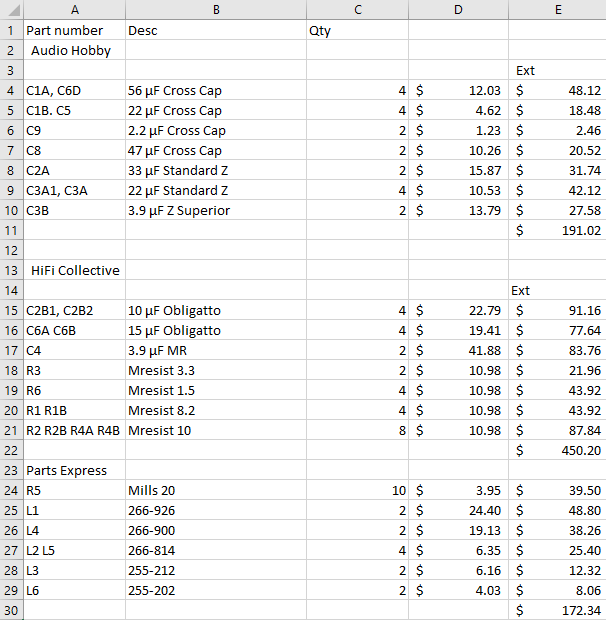Click quantity 10 in R5 row
Screen dimensions: 606x620
(x=357, y=490)
